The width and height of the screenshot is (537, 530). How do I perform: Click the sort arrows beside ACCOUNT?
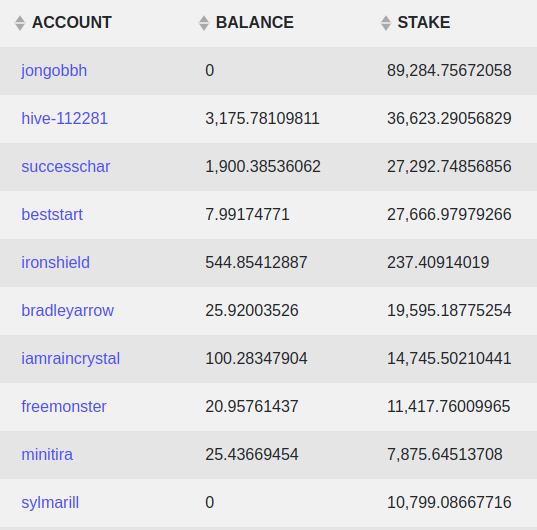(20, 23)
